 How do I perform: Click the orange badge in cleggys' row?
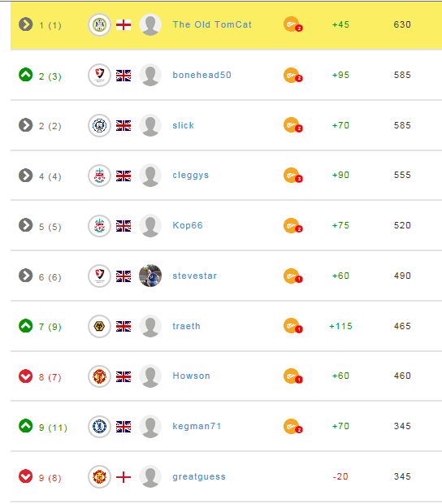[x=292, y=176]
